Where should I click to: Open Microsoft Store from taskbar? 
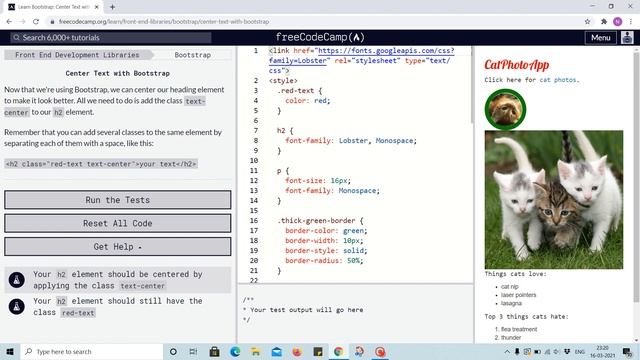pyautogui.click(x=214, y=351)
